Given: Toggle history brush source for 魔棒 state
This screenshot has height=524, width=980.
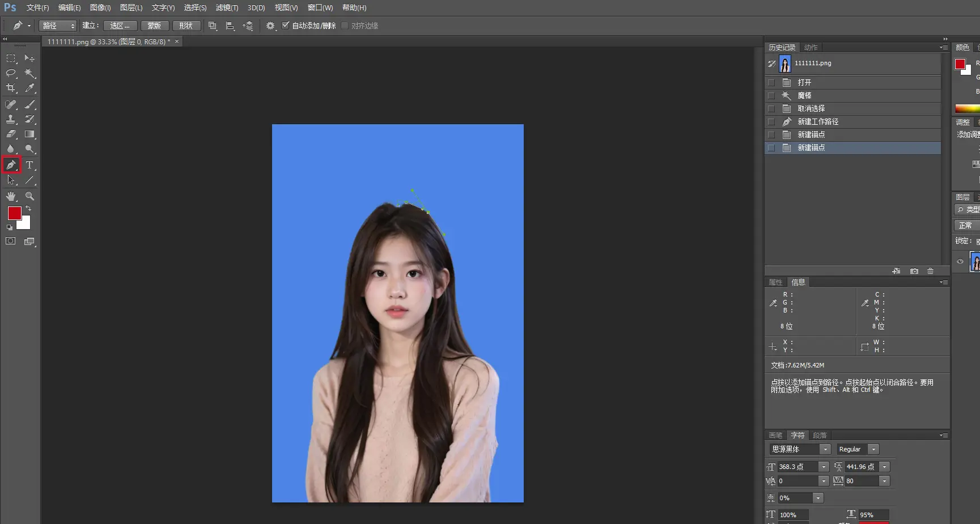Looking at the screenshot, I should pyautogui.click(x=771, y=96).
